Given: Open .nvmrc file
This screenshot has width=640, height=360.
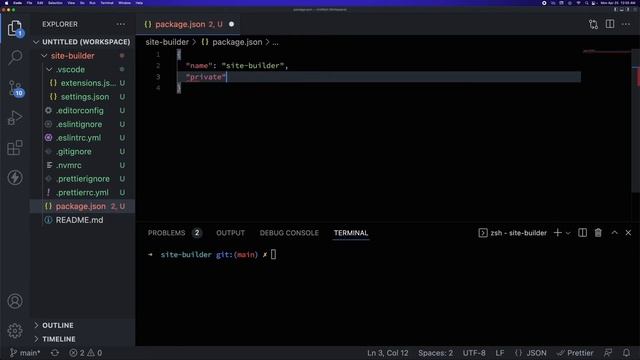Looking at the screenshot, I should coord(82,165).
